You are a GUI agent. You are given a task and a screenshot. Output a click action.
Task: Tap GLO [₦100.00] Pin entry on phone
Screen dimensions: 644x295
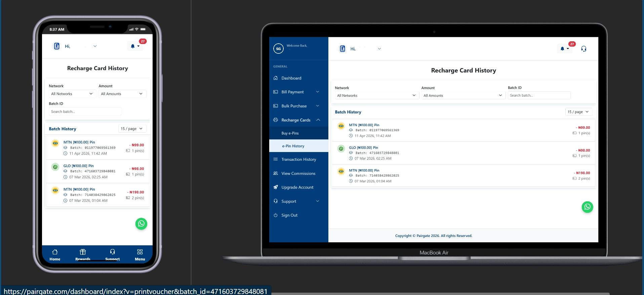click(97, 171)
